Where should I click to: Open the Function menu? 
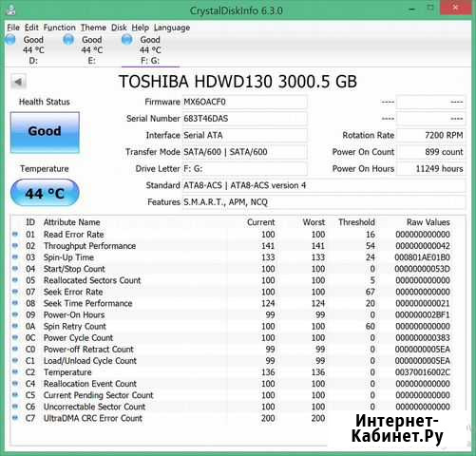point(59,28)
